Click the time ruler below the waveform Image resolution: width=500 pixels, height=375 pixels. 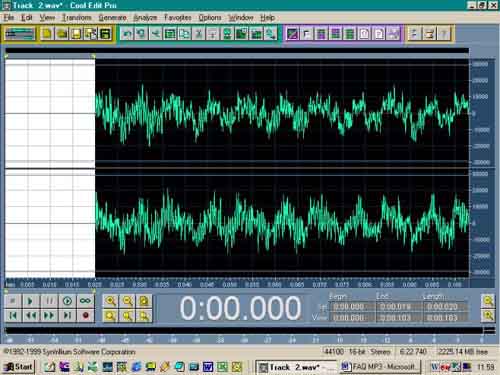(x=237, y=284)
